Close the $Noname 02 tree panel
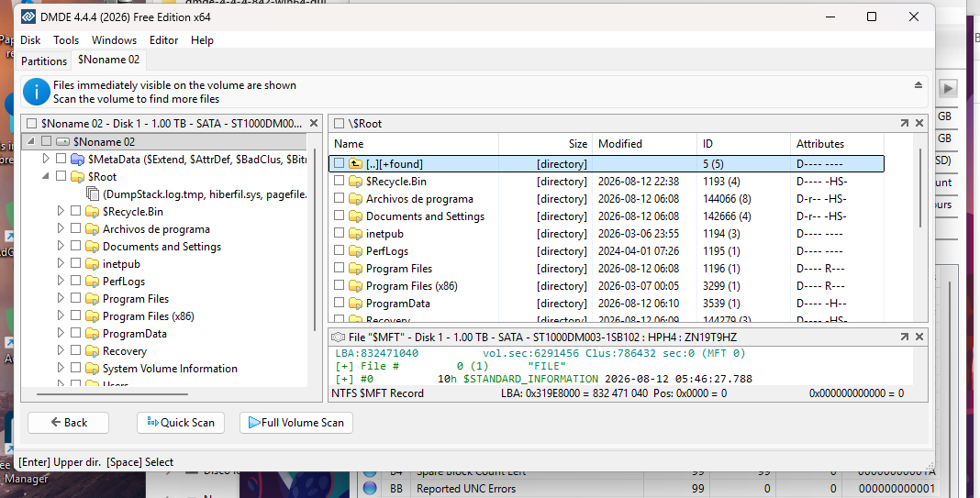Image resolution: width=980 pixels, height=498 pixels. (x=314, y=124)
